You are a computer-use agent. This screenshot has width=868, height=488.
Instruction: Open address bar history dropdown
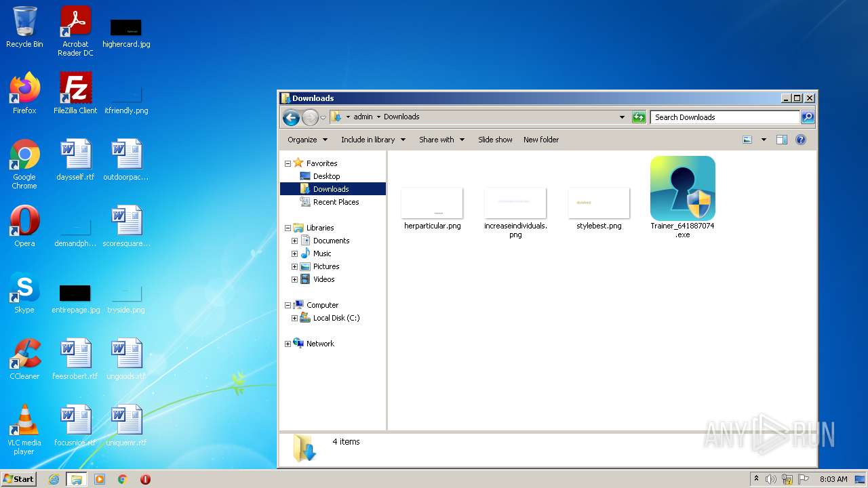pos(622,117)
